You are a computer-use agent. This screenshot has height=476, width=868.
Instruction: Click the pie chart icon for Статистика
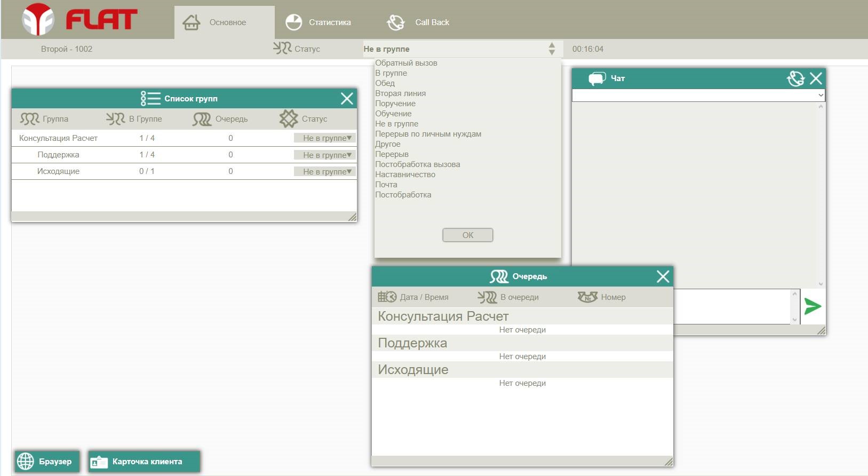pos(293,22)
